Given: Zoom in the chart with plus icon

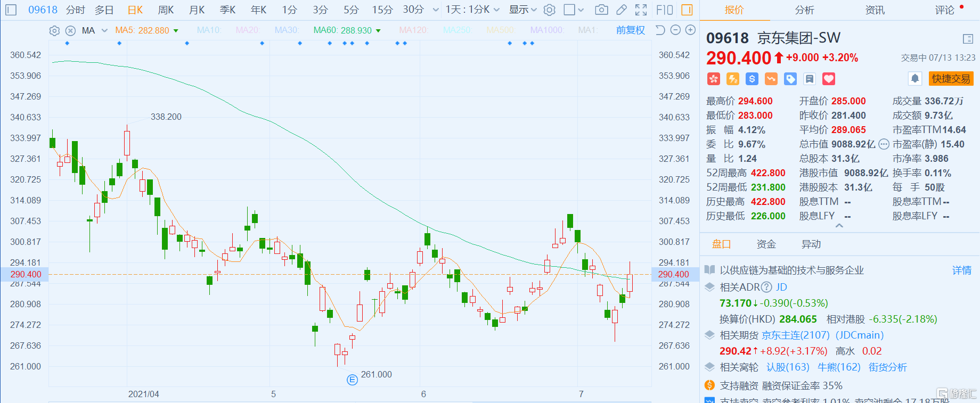Looking at the screenshot, I should (690, 30).
